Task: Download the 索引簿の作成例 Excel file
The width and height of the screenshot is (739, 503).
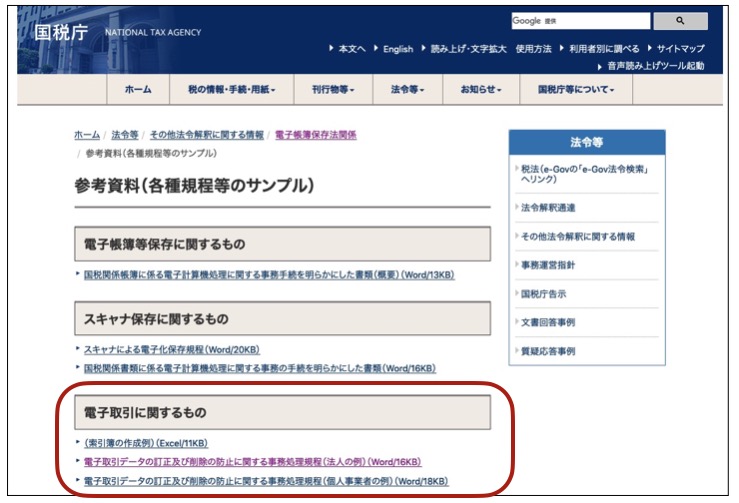Action: pos(146,443)
